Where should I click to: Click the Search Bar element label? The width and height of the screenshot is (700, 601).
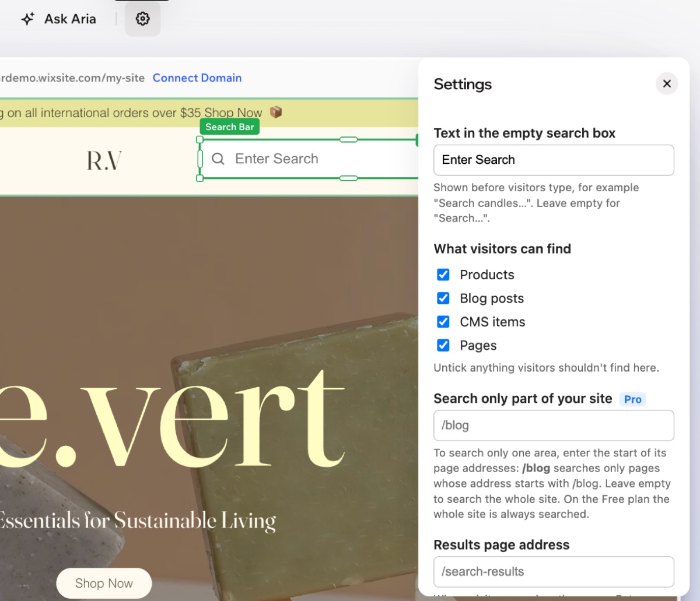[x=230, y=127]
